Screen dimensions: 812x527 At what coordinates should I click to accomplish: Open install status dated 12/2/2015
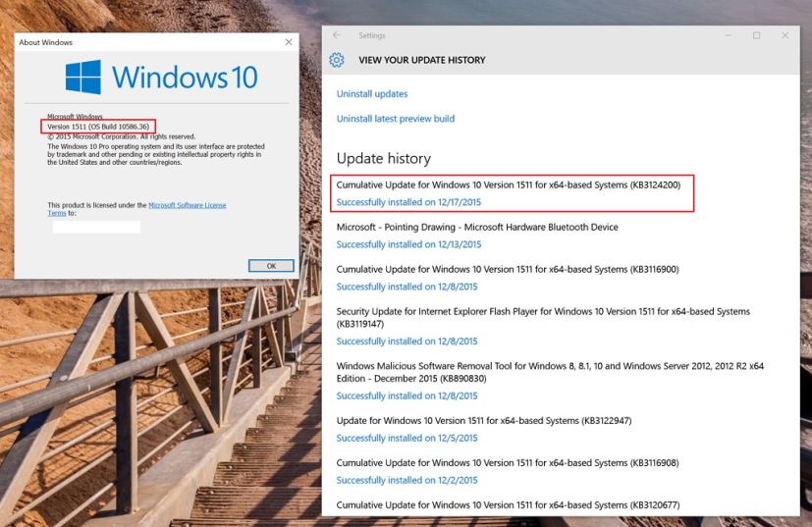[407, 480]
